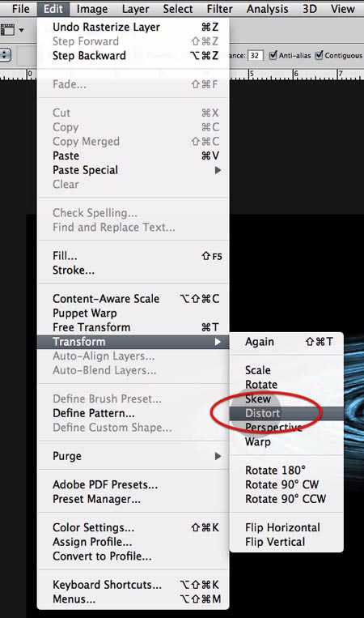The image size is (364, 618).
Task: Open Keyboard Shortcuts...
Action: point(133,585)
